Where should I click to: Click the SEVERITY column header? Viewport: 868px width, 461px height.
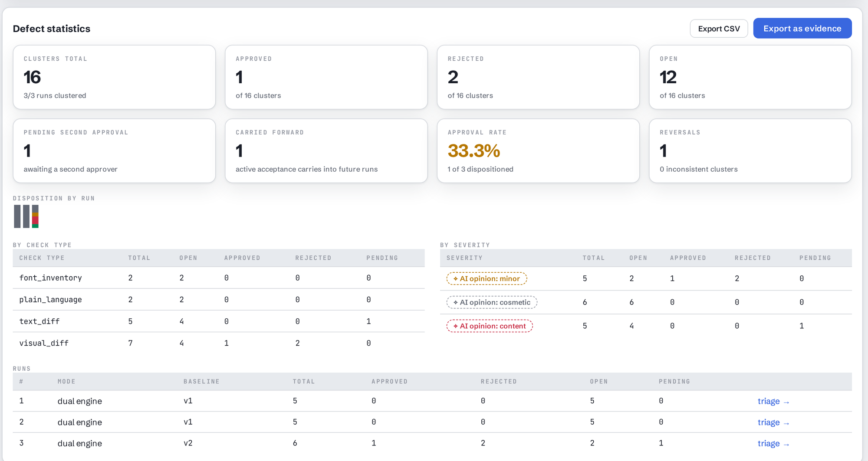tap(464, 258)
